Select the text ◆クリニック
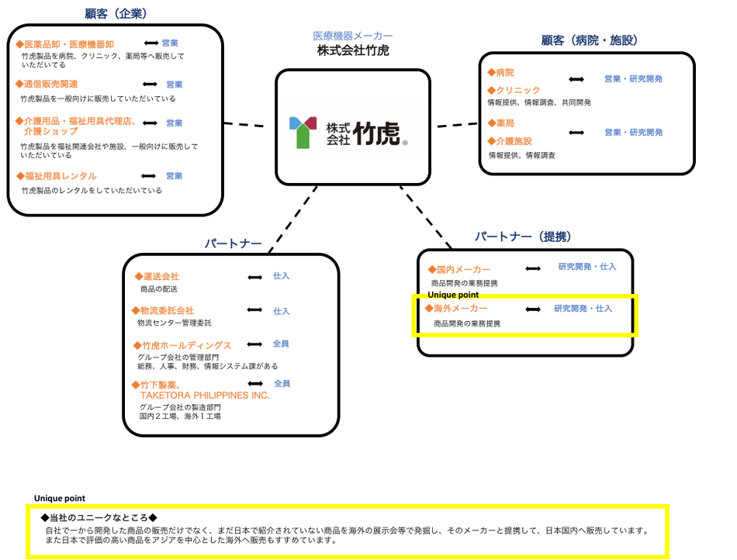Viewport: 737px width, 560px height. pos(514,90)
